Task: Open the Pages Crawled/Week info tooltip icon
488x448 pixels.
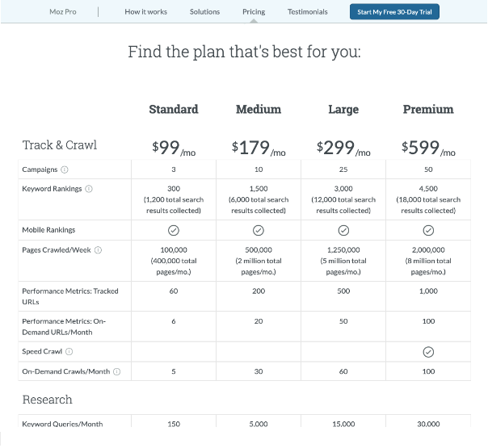Action: (x=98, y=250)
